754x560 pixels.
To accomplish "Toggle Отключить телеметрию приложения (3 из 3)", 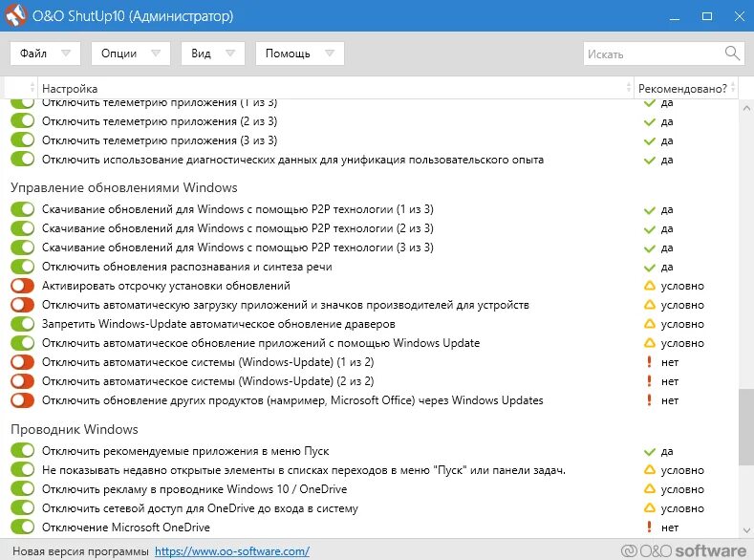I will pyautogui.click(x=22, y=140).
